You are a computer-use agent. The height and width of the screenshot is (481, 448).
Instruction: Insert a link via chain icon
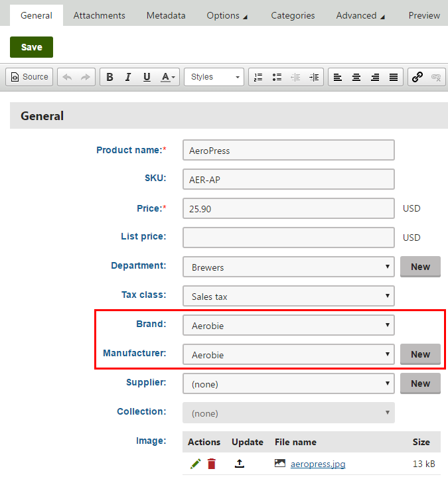(417, 77)
